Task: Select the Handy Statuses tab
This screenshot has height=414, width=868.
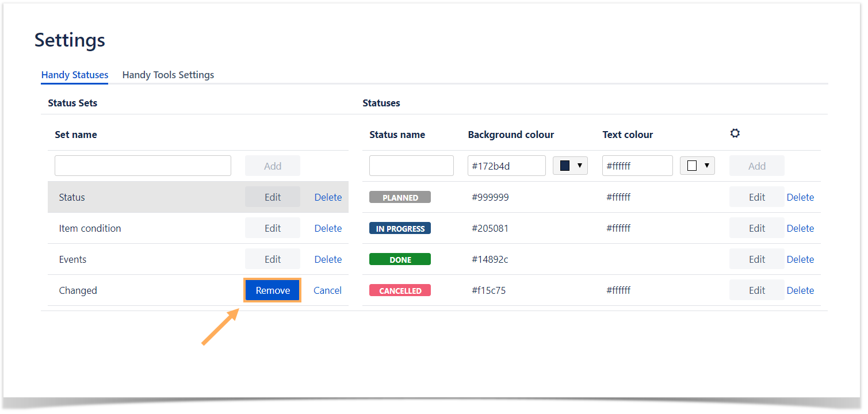Action: (x=75, y=75)
